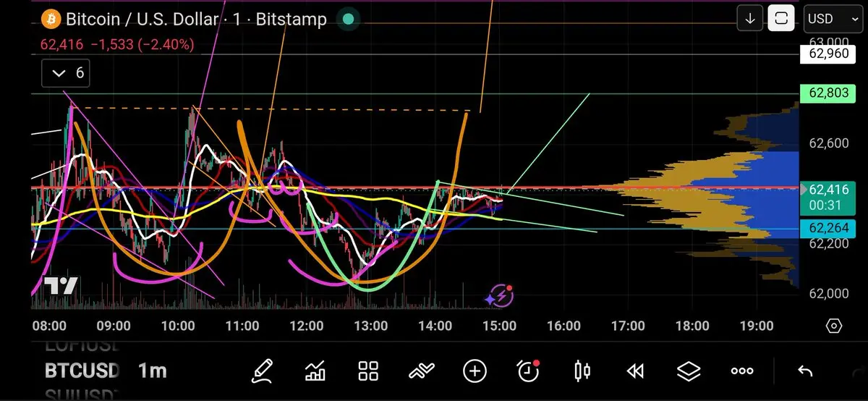The height and width of the screenshot is (401, 868).
Task: Open the indicators chart icon
Action: 315,371
